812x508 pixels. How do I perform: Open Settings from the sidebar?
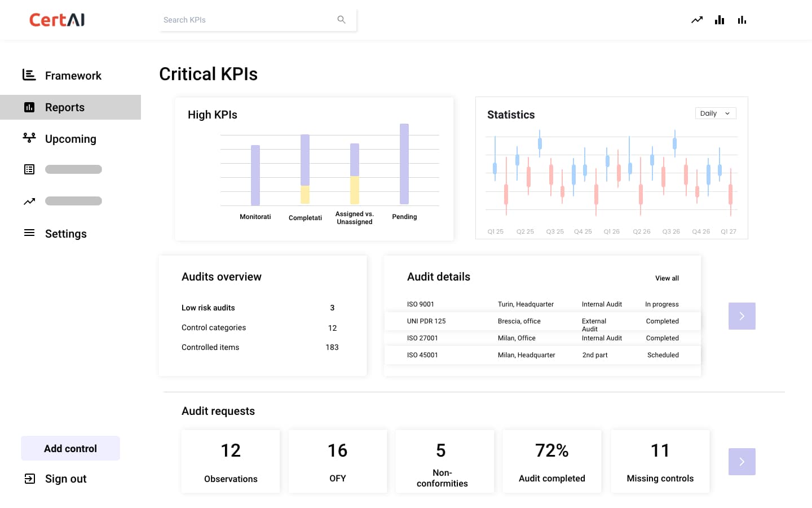pyautogui.click(x=65, y=234)
